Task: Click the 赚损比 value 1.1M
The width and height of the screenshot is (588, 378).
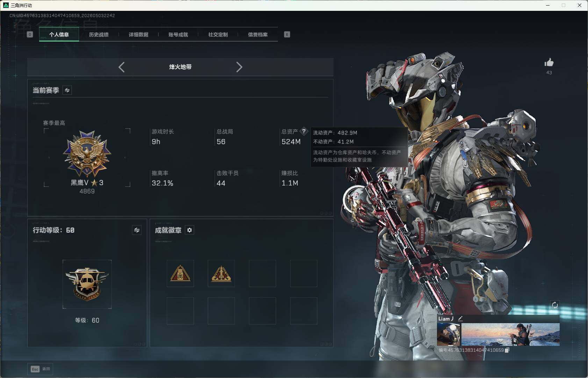Action: 290,183
